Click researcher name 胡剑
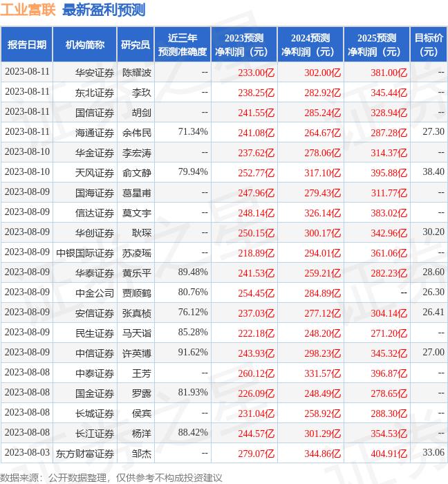This screenshot has width=448, height=484. (x=142, y=113)
